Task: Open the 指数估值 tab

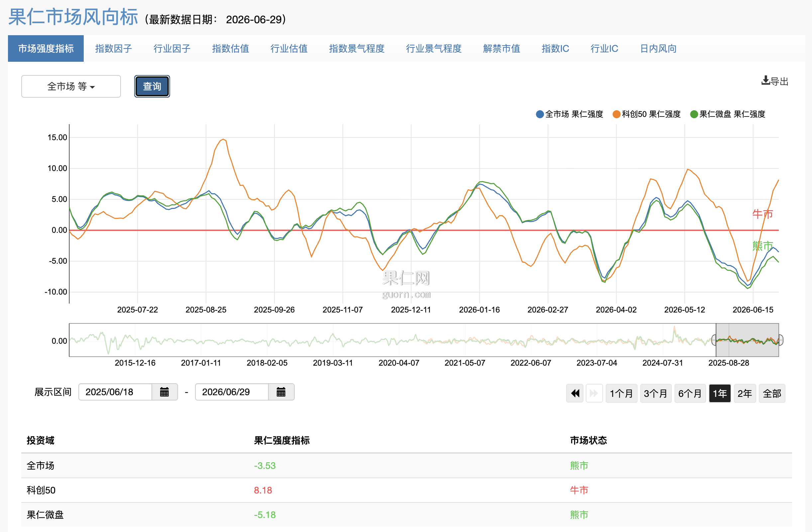Action: (230, 48)
